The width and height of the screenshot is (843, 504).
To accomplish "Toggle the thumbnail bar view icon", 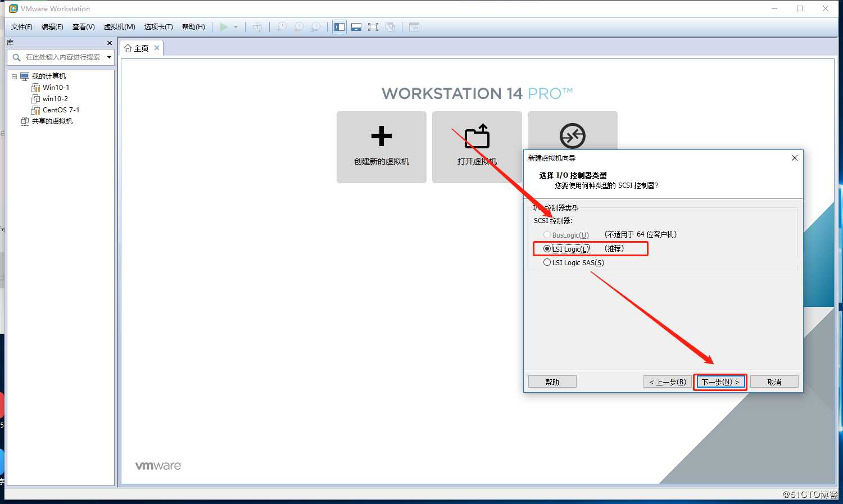I will click(x=356, y=27).
